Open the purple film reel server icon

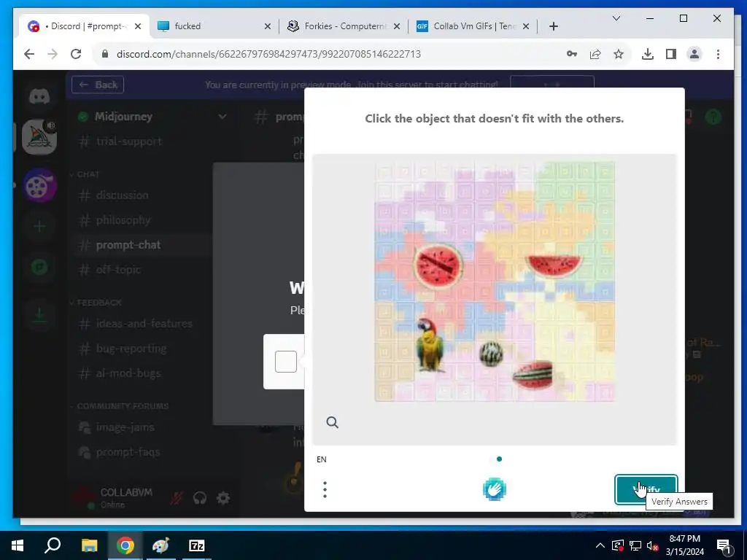(x=39, y=185)
